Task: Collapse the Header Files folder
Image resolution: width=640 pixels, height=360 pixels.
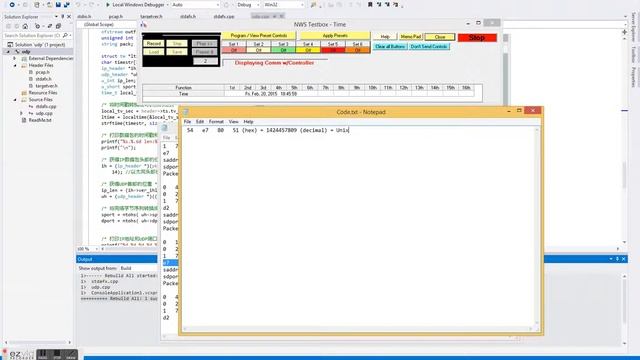Action: coord(15,65)
